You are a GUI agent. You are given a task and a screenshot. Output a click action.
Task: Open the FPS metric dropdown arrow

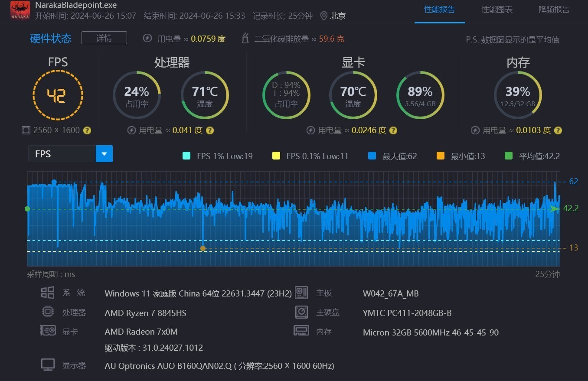[x=104, y=154]
